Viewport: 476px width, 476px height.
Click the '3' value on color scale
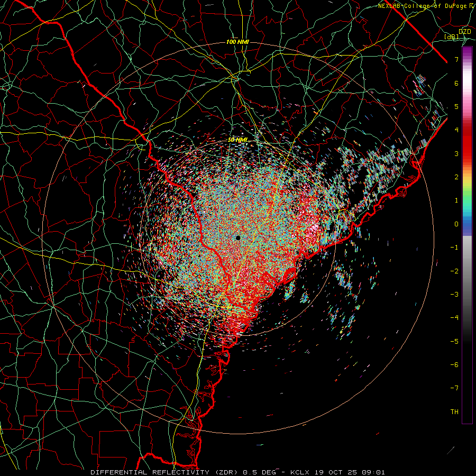(456, 153)
